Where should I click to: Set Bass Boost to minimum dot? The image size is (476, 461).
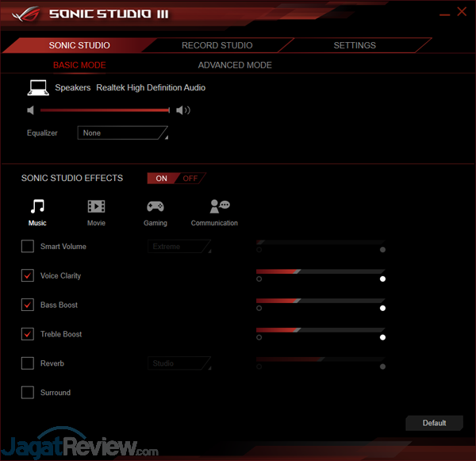[x=259, y=308]
